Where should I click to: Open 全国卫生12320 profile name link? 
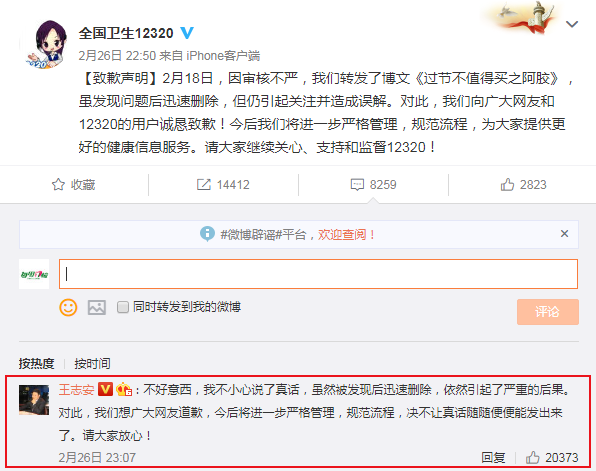coord(126,33)
